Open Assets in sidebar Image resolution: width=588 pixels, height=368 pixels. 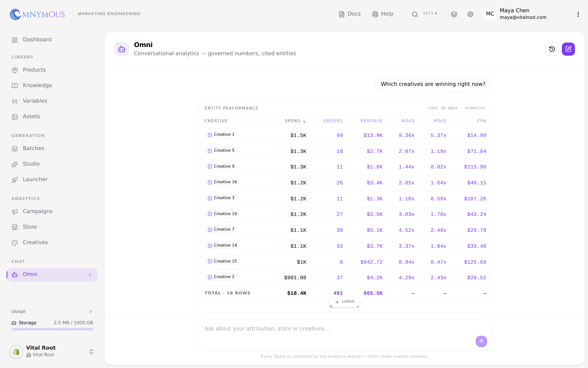point(52,117)
